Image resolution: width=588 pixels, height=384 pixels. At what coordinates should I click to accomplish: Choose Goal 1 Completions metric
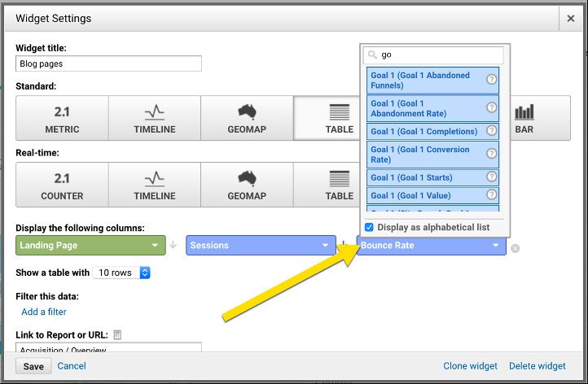(x=432, y=132)
